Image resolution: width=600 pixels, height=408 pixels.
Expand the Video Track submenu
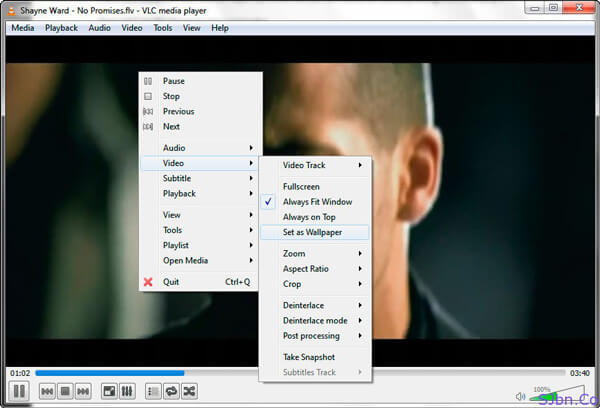(315, 165)
